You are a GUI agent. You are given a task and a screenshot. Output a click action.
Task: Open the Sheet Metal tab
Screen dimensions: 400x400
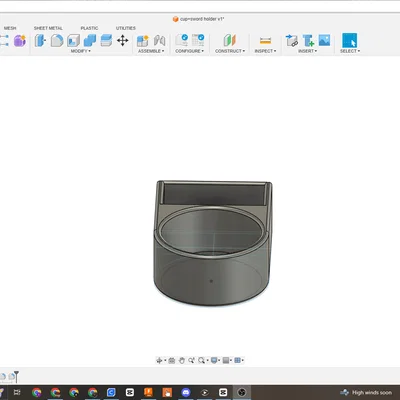[x=48, y=28]
